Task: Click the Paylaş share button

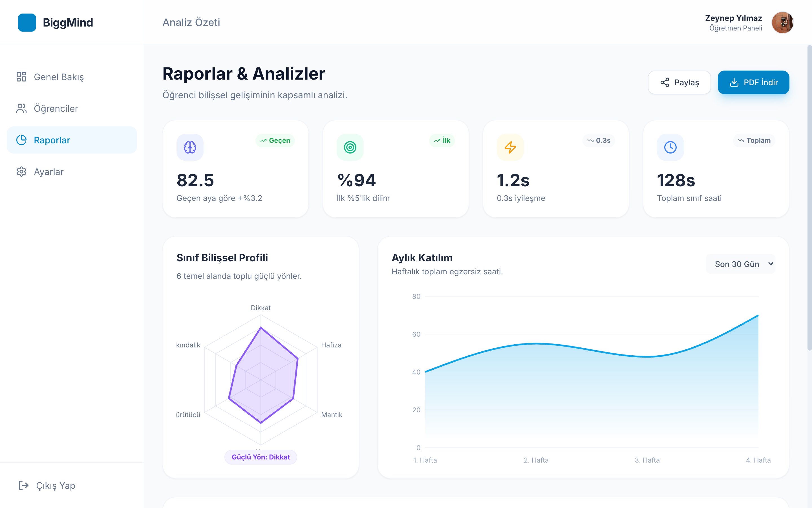Action: [x=679, y=82]
